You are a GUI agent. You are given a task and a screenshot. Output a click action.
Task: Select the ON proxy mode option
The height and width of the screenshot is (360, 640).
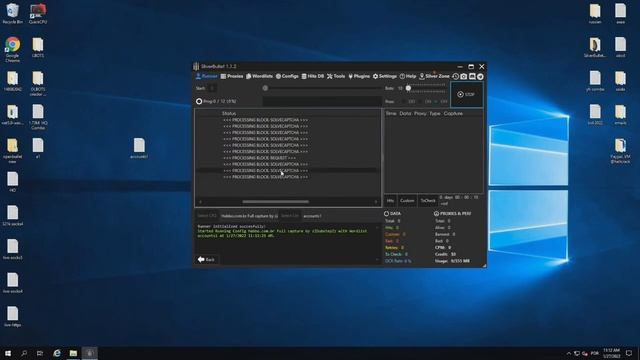(425, 102)
